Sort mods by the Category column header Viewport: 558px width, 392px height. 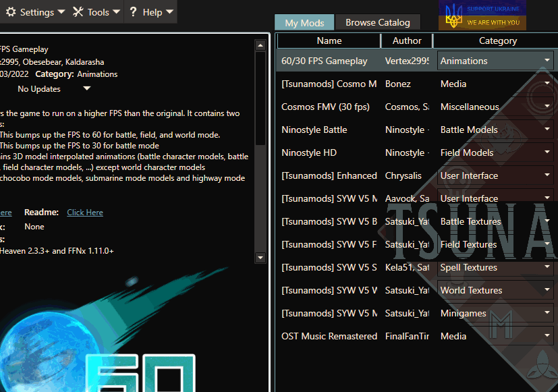pyautogui.click(x=497, y=40)
